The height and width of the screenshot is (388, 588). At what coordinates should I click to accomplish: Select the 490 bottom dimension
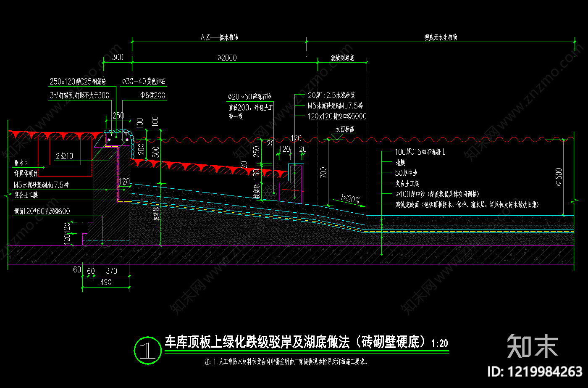pos(106,282)
